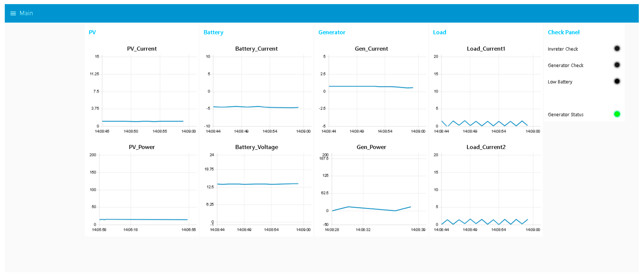Click the Inverter Check LED indicator
This screenshot has height=277, width=644.
pos(617,48)
